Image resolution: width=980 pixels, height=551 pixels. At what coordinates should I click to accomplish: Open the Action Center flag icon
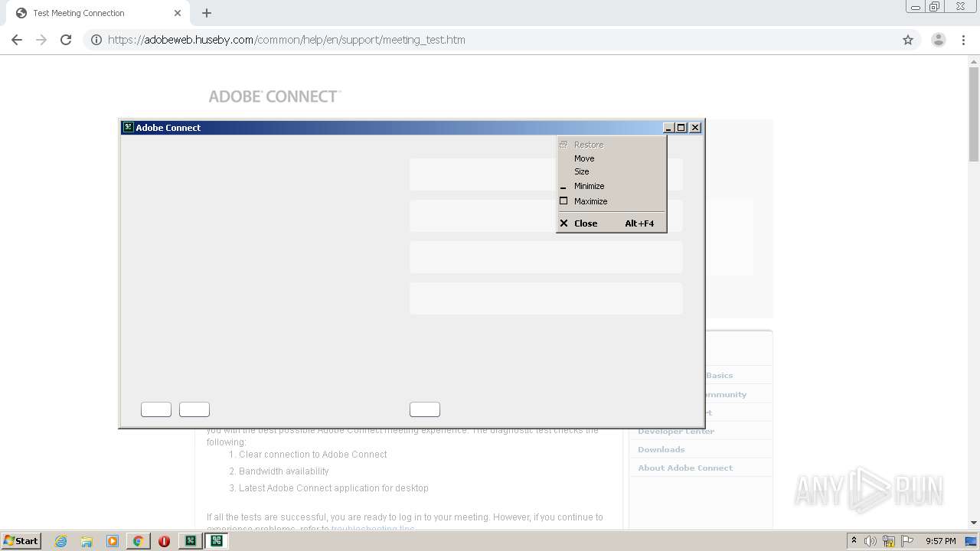coord(906,541)
